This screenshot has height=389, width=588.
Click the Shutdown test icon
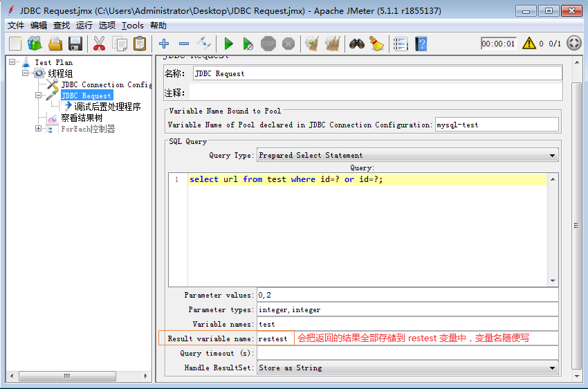[288, 44]
